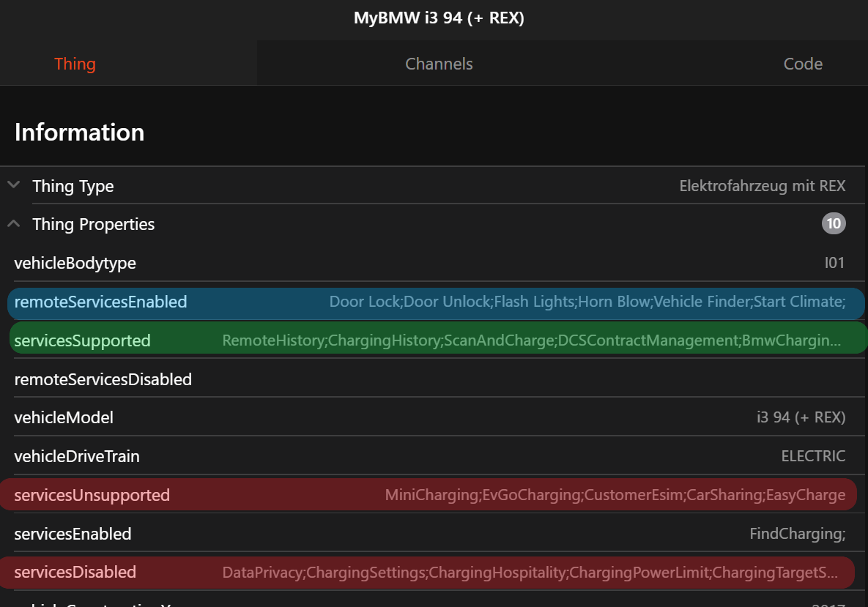Open the Channels tab
Viewport: 868px width, 607px height.
tap(439, 64)
